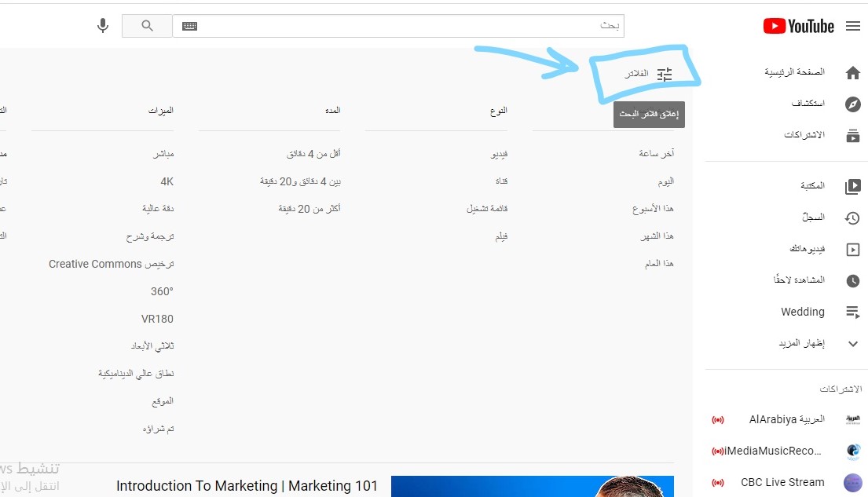Screen dimensions: 868x497
Task: Filter feature ثلاثي الأبعاد 3D
Action: [152, 346]
